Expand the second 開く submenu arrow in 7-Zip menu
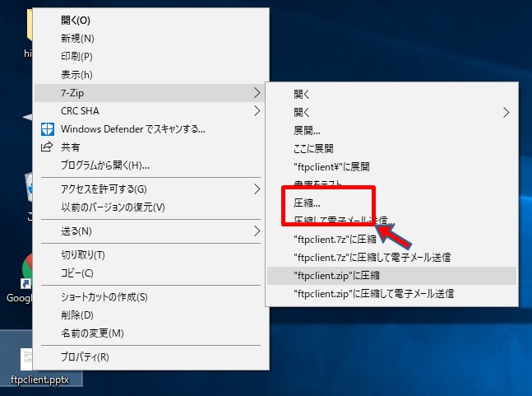 pyautogui.click(x=507, y=113)
